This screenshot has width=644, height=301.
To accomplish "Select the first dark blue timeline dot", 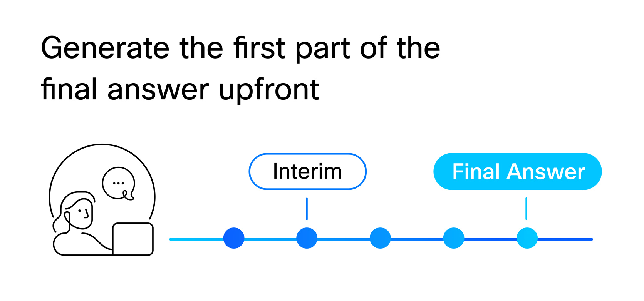I will click(x=234, y=238).
